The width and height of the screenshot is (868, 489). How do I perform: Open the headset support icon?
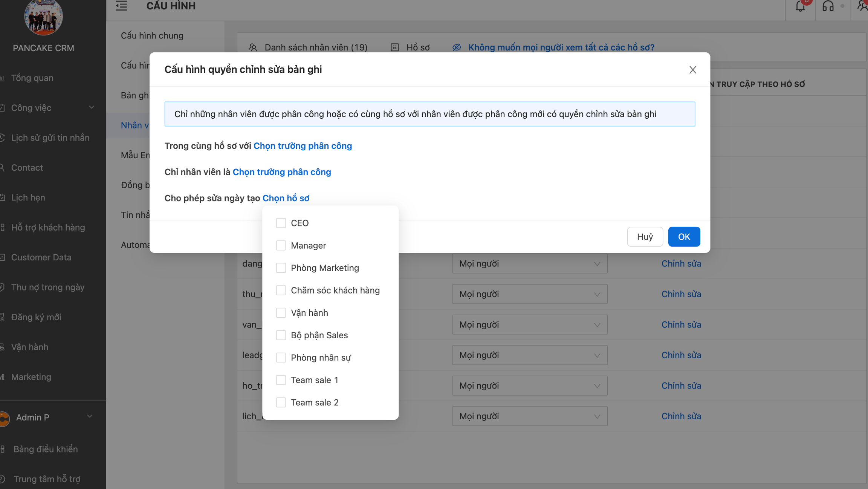point(828,6)
